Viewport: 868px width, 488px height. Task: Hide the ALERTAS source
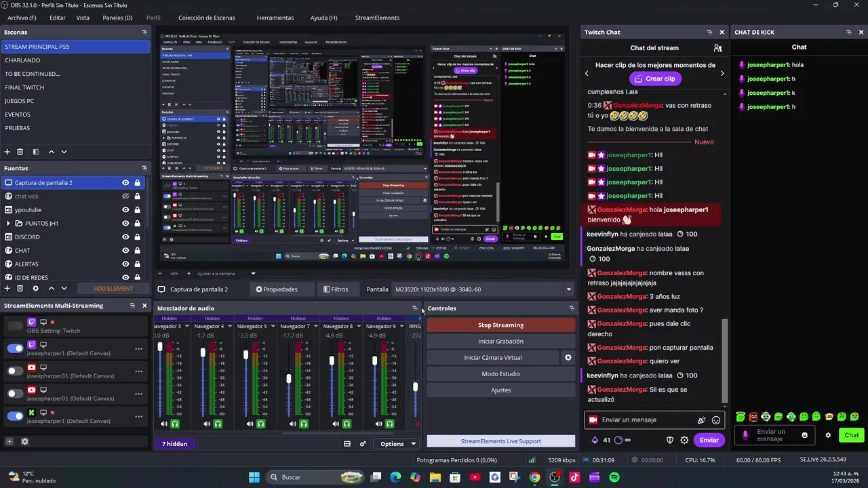coord(125,264)
